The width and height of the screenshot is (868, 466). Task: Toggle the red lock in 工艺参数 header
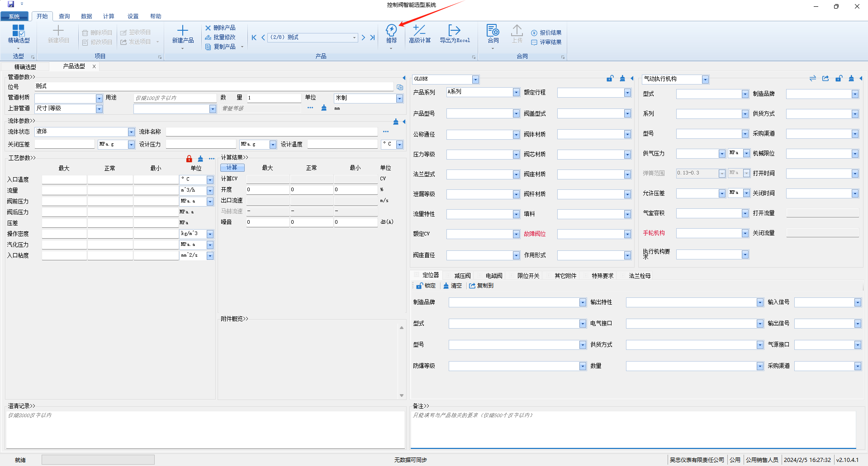click(x=189, y=159)
